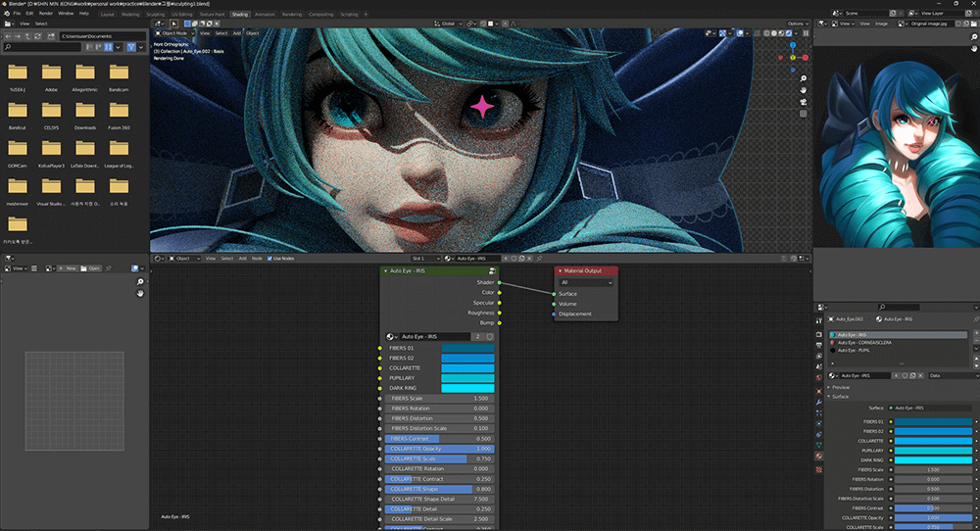Screen dimensions: 980x531
Task: Open the Object Mode dropdown
Action: [175, 33]
